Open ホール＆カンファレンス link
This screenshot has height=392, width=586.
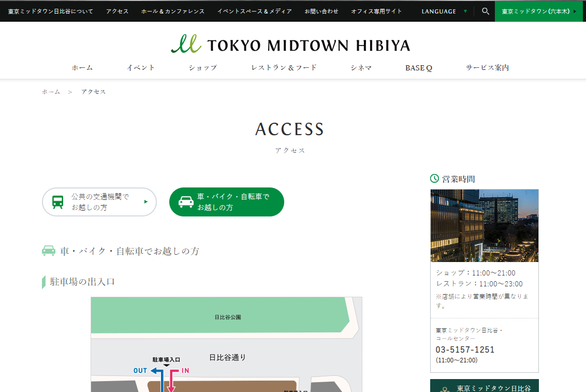[173, 11]
